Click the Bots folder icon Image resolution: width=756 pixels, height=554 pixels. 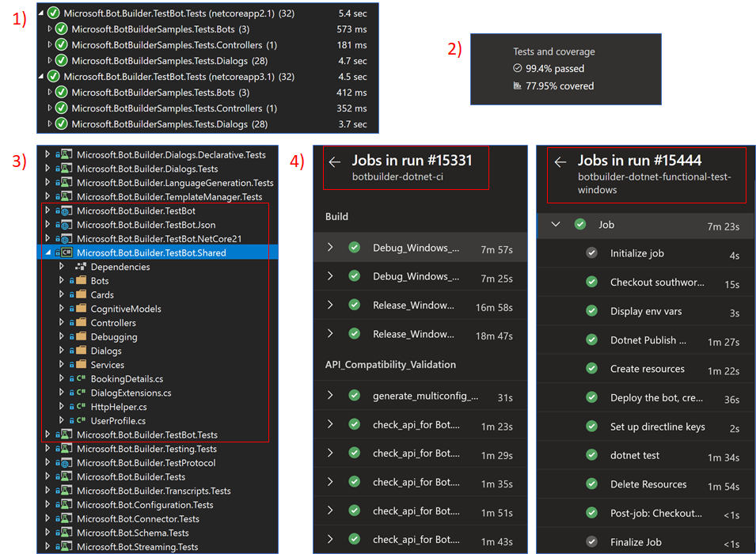(x=81, y=281)
